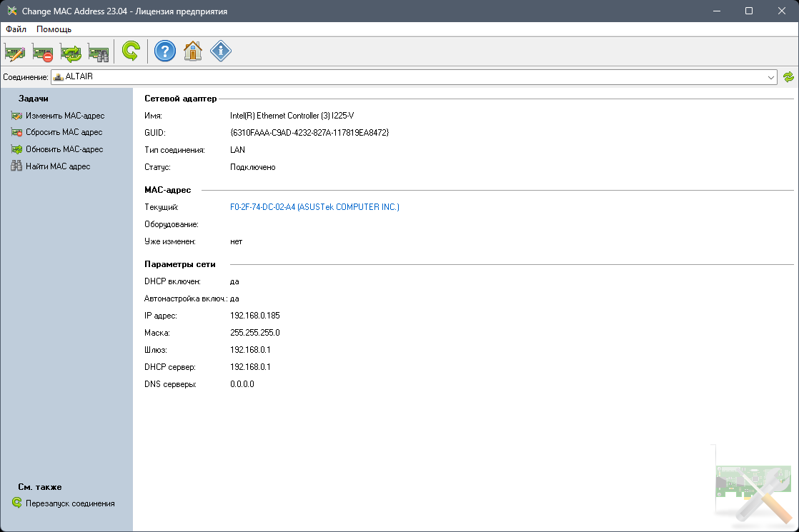The image size is (799, 532).
Task: Open help via the blue question mark icon
Action: pos(165,51)
